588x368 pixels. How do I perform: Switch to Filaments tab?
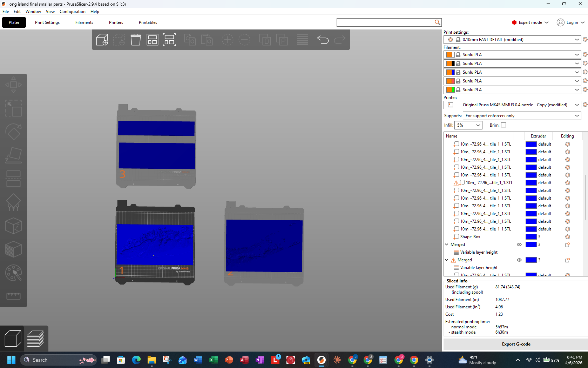(x=84, y=22)
